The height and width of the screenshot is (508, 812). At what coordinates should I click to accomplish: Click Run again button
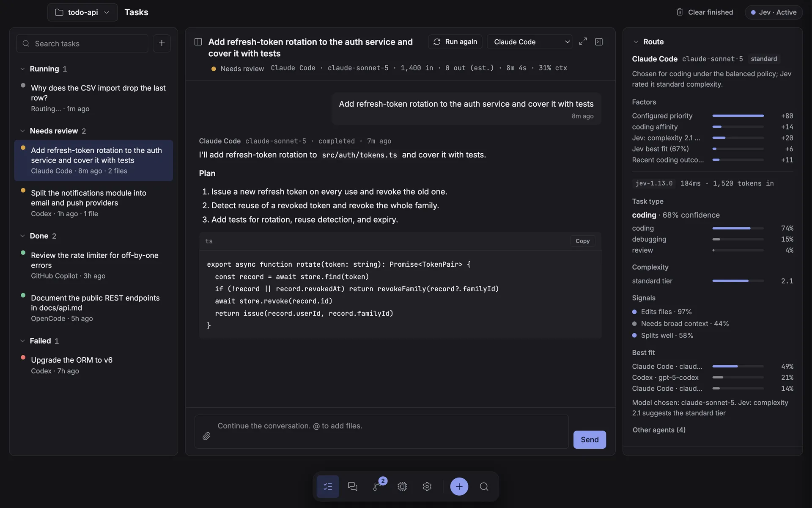point(455,41)
